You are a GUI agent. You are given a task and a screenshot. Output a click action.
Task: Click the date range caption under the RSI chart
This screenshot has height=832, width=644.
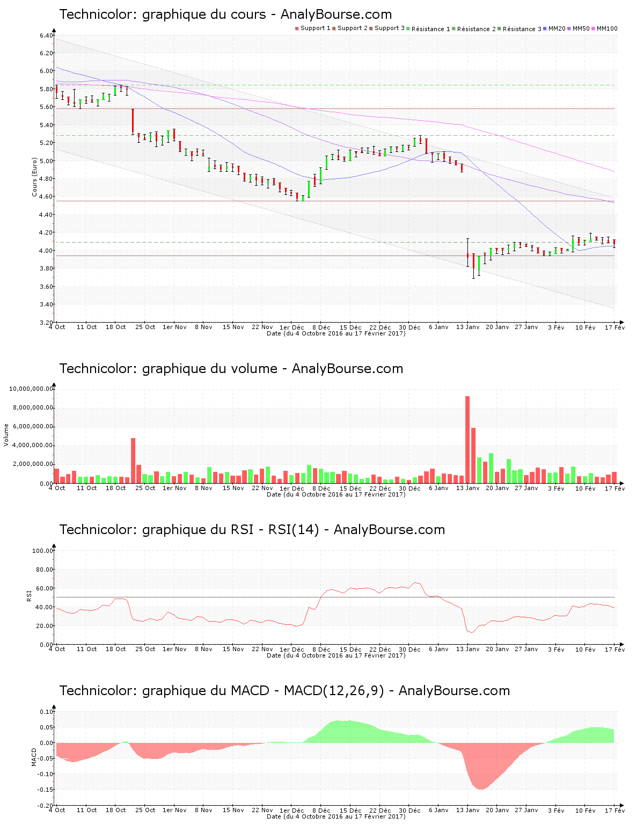point(336,655)
